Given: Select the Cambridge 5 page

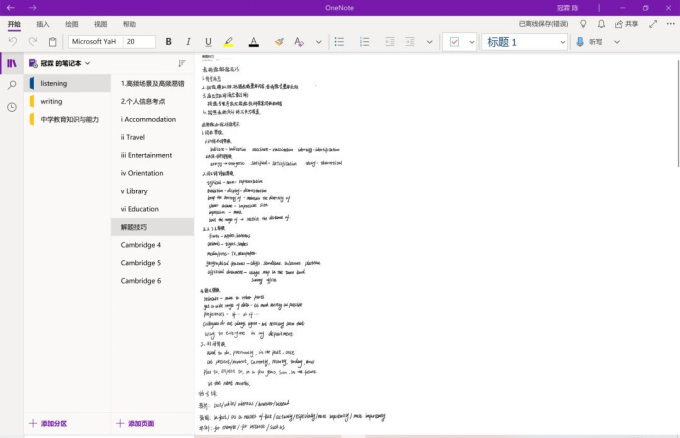Looking at the screenshot, I should pyautogui.click(x=141, y=263).
